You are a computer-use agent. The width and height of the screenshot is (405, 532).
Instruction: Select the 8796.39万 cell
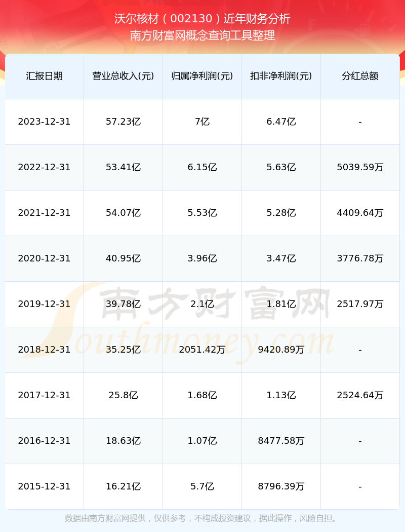coord(281,486)
